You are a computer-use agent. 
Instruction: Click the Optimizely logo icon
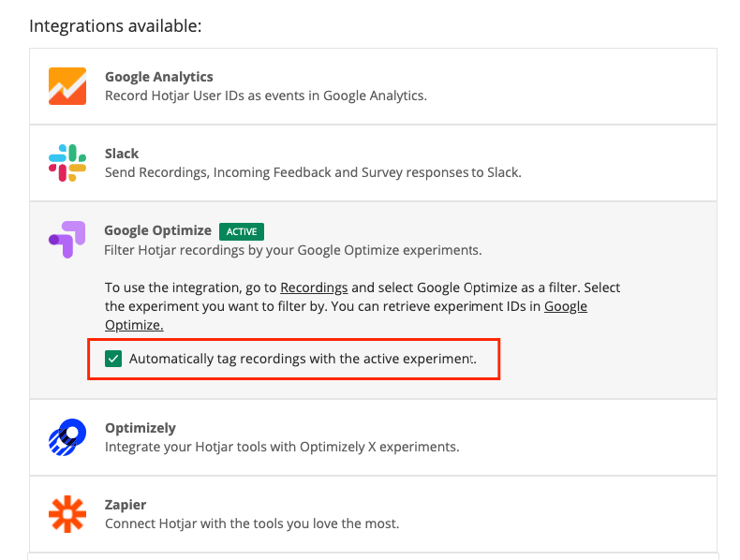[67, 437]
